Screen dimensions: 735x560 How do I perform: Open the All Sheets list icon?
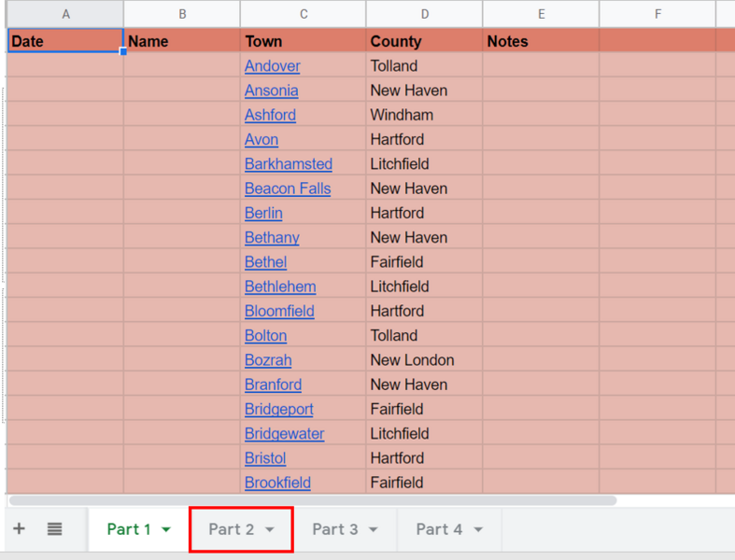(54, 529)
